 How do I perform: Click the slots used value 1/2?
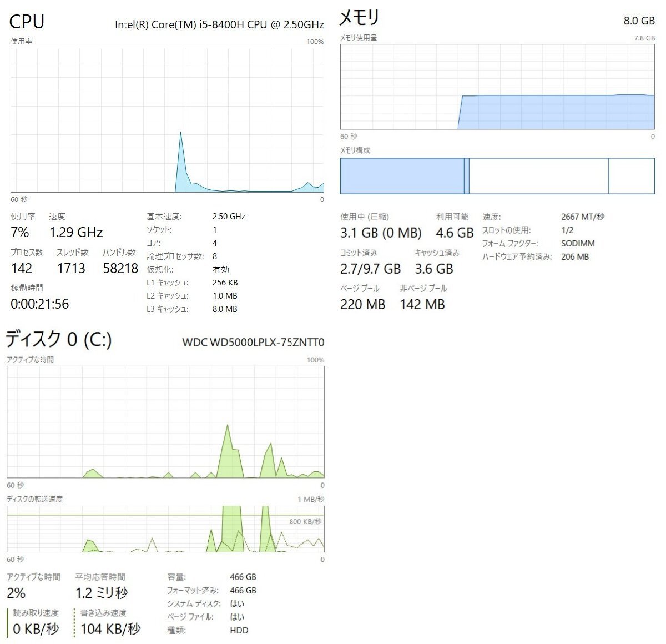pos(567,230)
